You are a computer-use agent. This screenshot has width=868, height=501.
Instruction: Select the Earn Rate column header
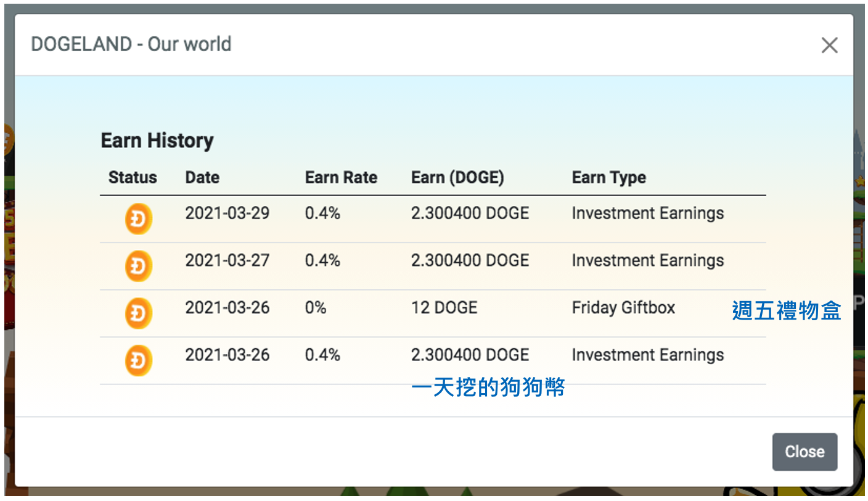[341, 178]
